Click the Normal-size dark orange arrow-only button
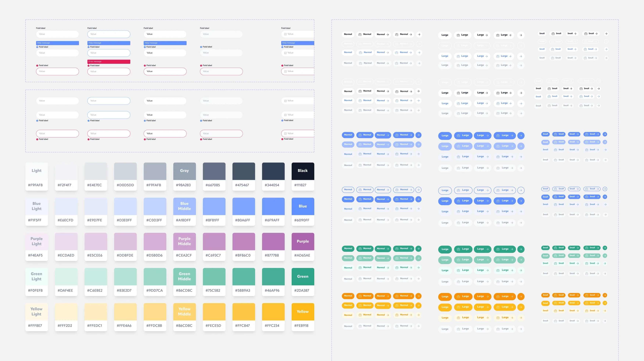The width and height of the screenshot is (644, 361). point(418,296)
